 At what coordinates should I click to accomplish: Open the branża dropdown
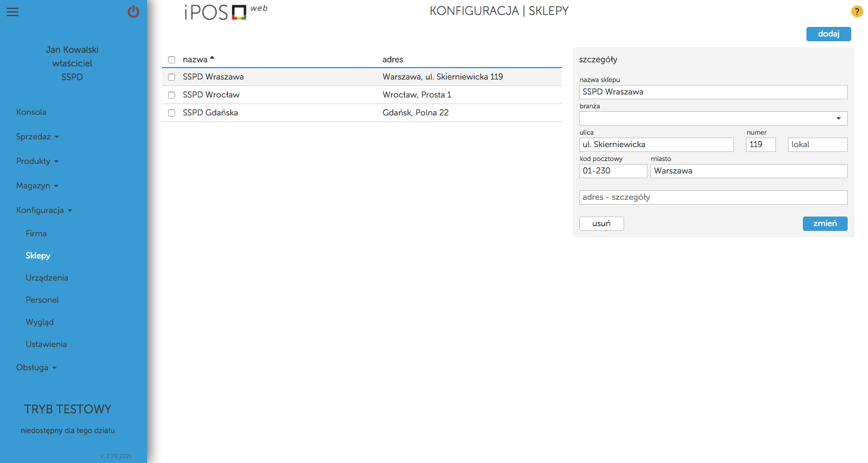coord(713,118)
